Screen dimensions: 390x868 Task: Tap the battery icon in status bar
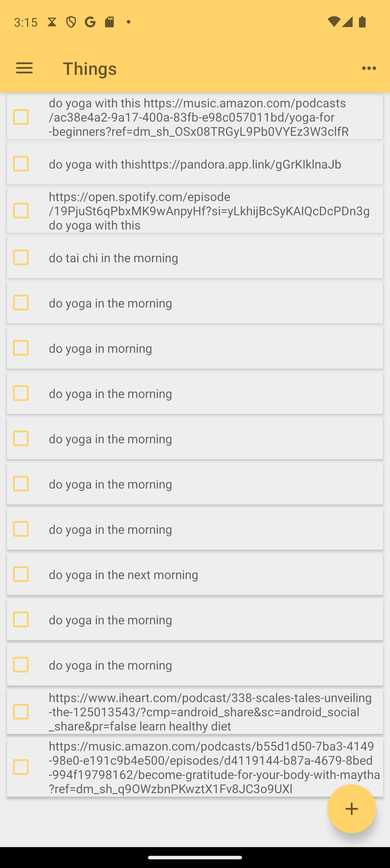pos(362,22)
